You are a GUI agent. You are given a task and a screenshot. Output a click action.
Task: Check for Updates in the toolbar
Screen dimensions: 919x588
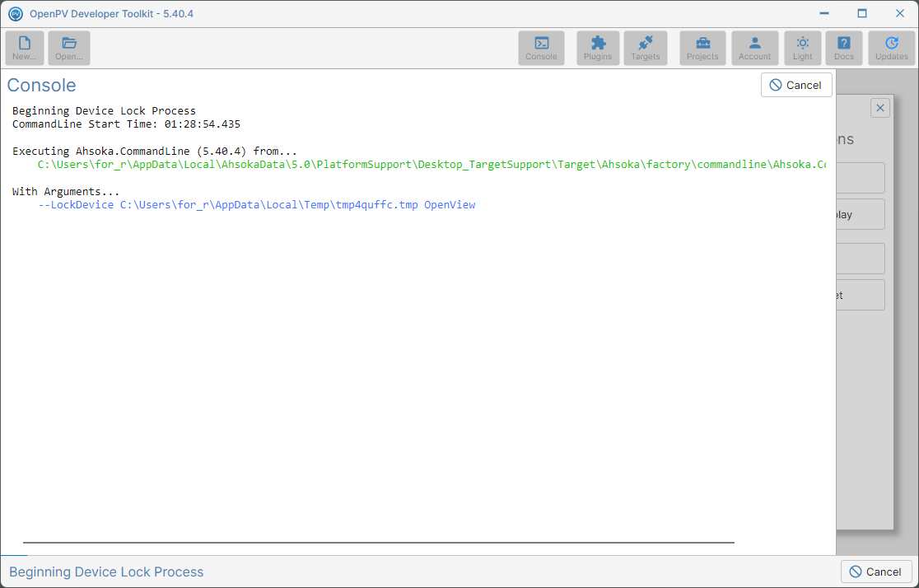[892, 48]
